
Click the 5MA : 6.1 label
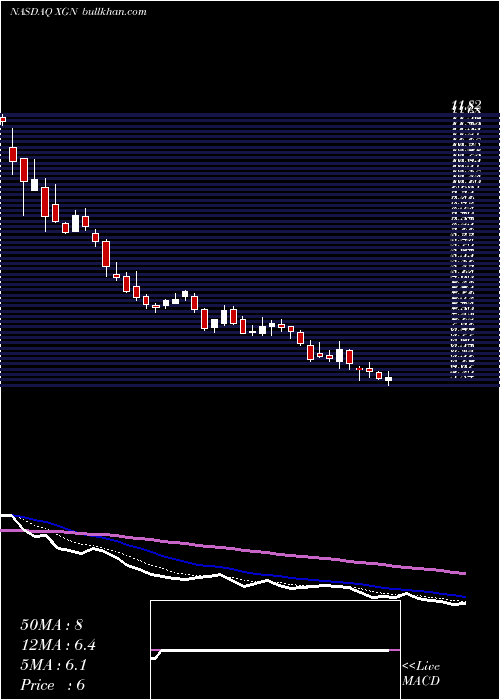coord(54,665)
